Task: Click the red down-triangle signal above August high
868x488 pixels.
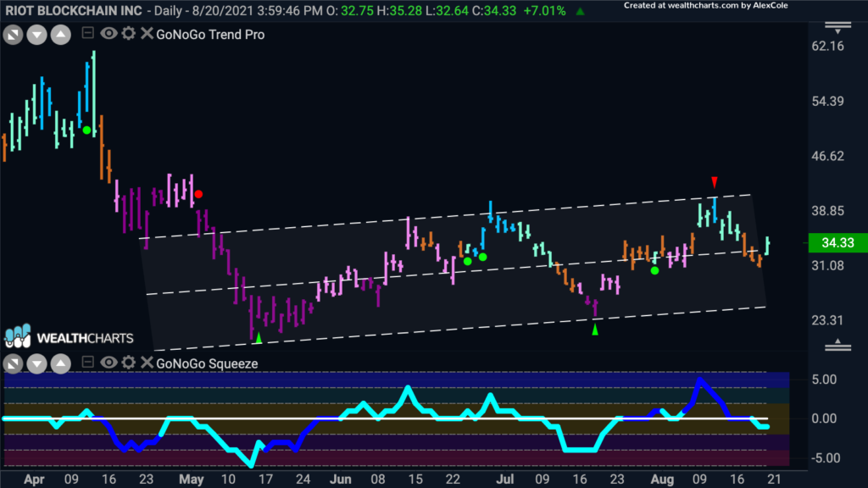Action: pos(715,182)
